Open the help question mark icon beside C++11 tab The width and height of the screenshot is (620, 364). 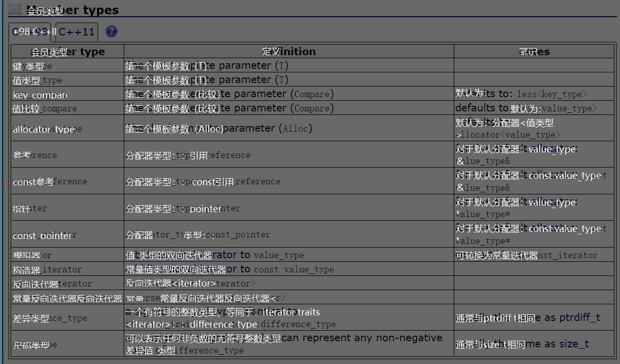[x=112, y=31]
